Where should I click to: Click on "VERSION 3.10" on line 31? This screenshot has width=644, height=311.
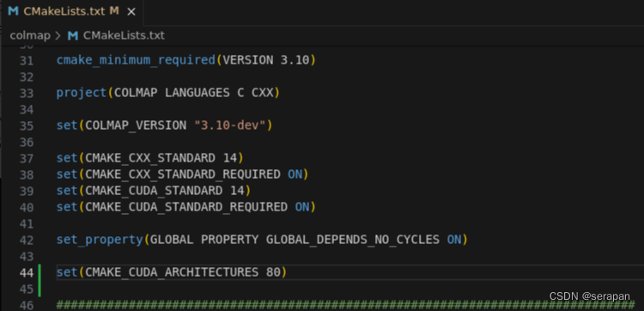pyautogui.click(x=265, y=60)
